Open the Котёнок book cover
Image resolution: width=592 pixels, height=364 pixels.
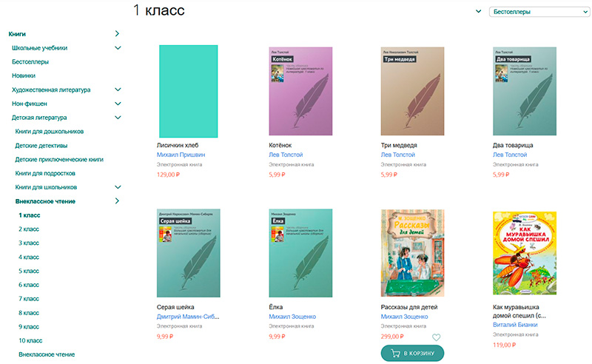pos(300,92)
